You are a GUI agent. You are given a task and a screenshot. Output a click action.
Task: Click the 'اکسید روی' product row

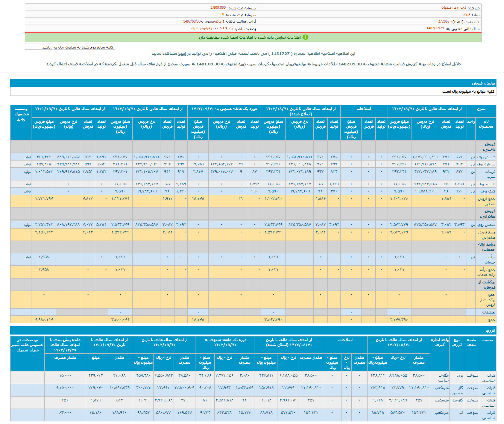click(486, 184)
